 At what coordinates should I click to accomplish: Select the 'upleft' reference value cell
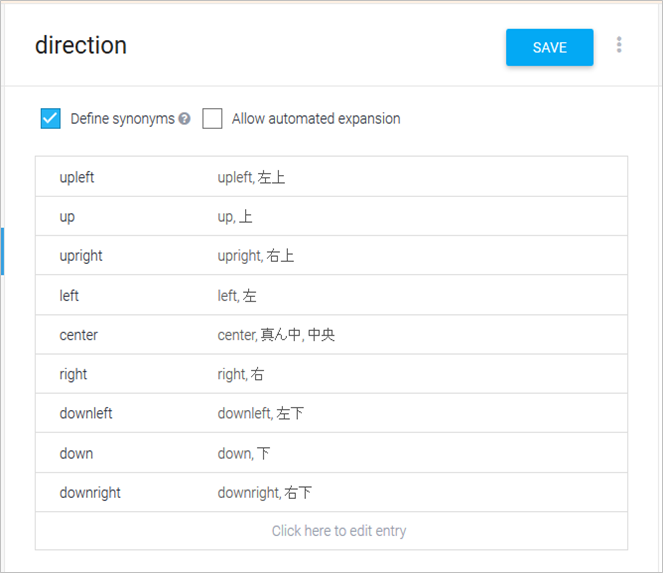[x=77, y=177]
